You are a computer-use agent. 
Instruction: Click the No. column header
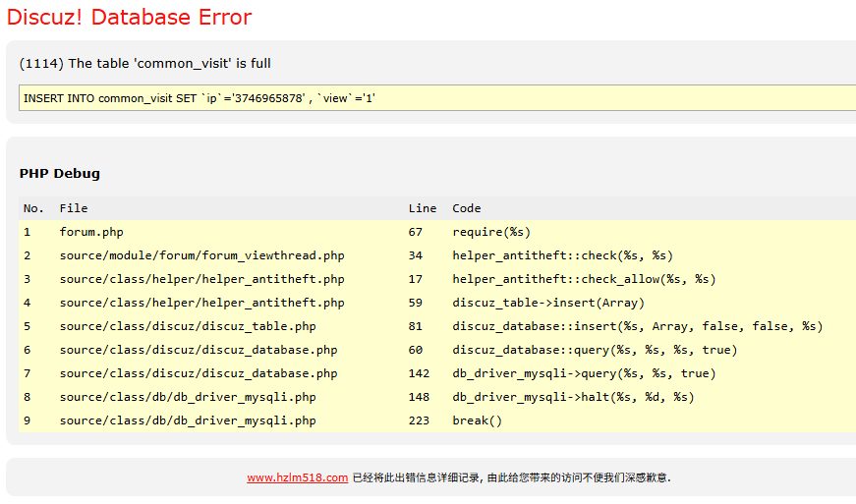coord(34,208)
